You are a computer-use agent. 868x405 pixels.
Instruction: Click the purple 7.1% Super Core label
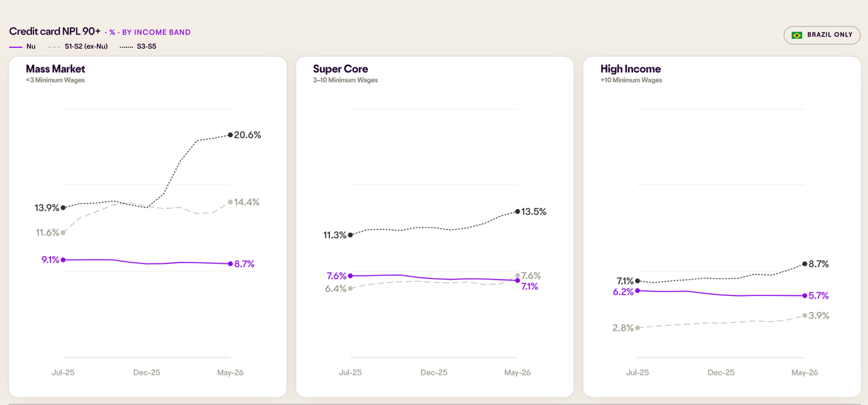point(530,287)
